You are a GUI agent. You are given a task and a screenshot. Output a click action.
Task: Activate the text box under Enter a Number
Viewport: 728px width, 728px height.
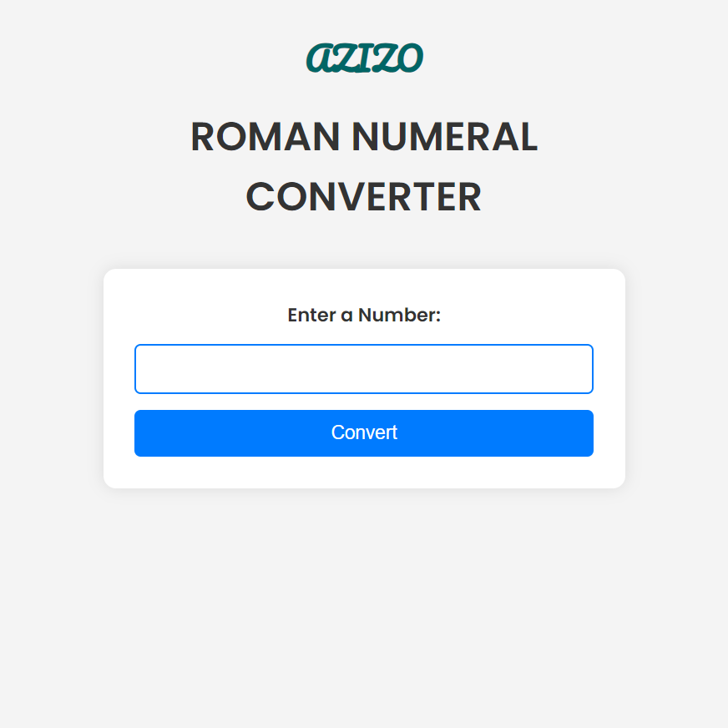click(x=364, y=369)
